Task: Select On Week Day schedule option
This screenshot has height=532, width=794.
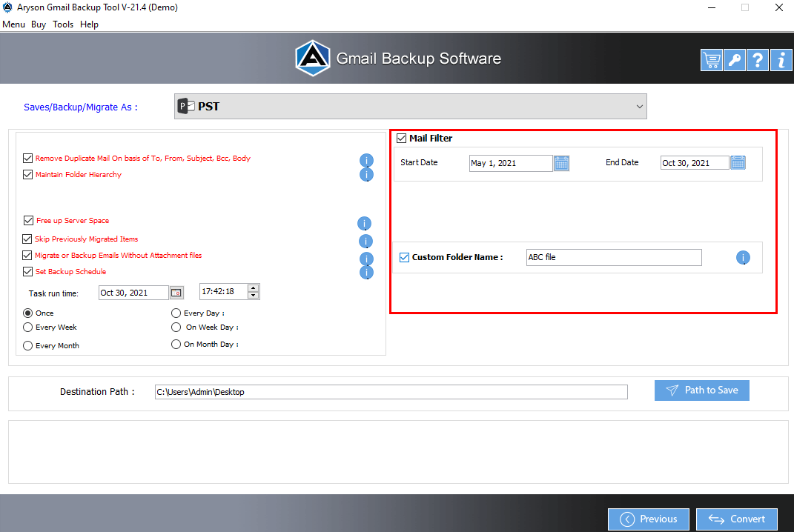Action: pyautogui.click(x=176, y=327)
